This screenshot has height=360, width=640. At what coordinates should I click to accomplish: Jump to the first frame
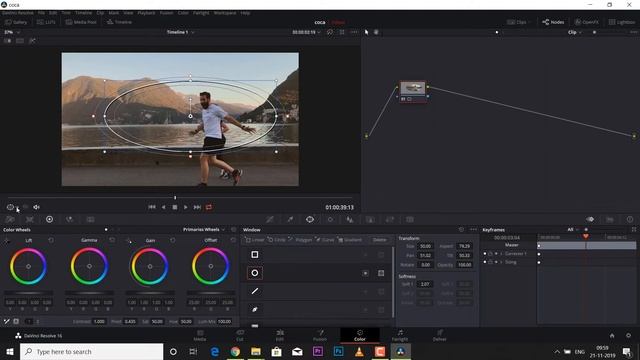[x=152, y=207]
